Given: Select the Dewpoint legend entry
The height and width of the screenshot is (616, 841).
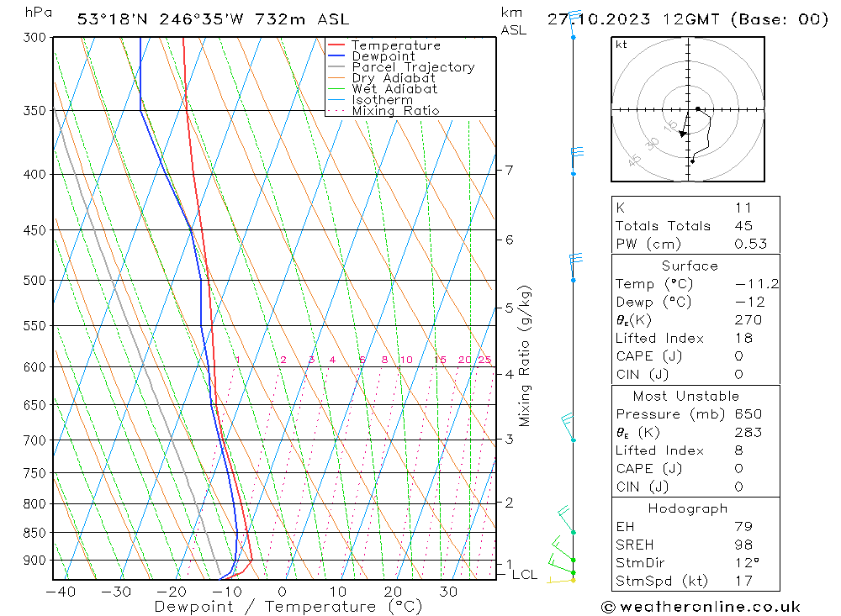Looking at the screenshot, I should coord(383,56).
